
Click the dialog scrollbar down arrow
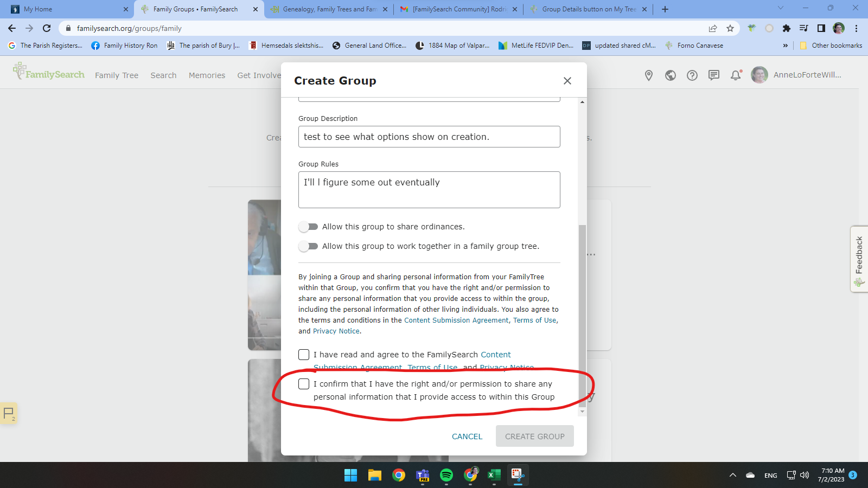click(x=582, y=412)
